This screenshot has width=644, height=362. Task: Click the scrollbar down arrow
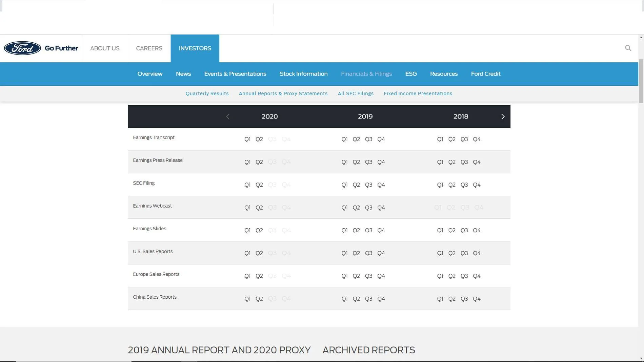pyautogui.click(x=641, y=358)
